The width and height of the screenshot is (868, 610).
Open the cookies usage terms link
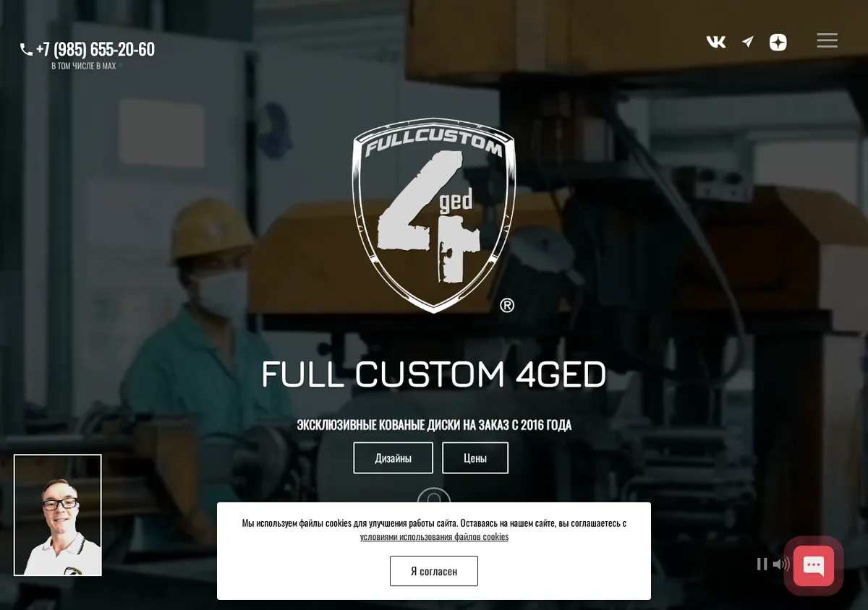[x=434, y=537]
